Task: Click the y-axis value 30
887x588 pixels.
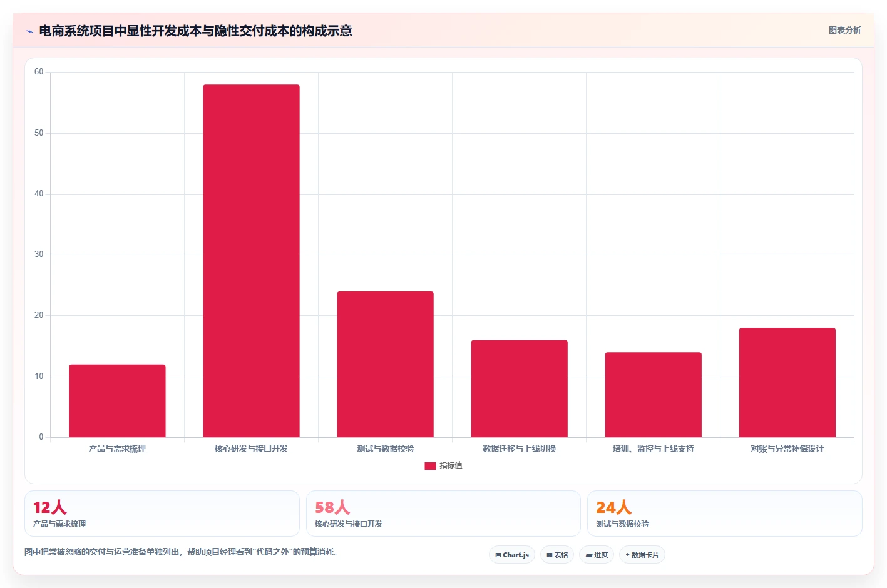Action: pos(39,255)
